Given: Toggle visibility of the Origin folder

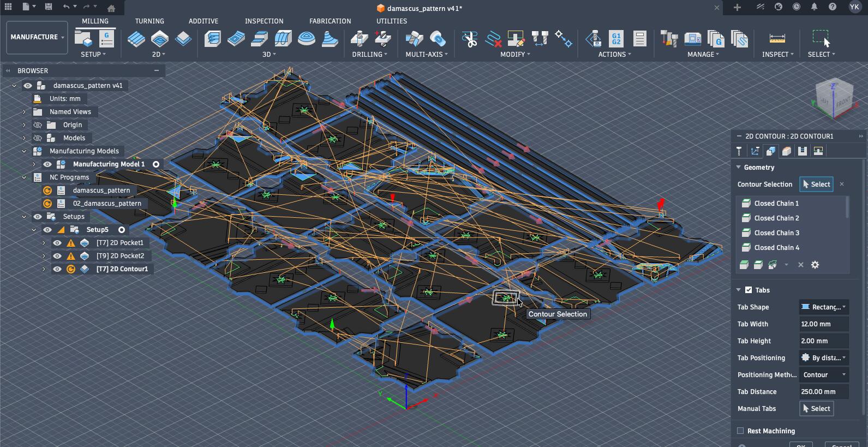Looking at the screenshot, I should [x=38, y=125].
